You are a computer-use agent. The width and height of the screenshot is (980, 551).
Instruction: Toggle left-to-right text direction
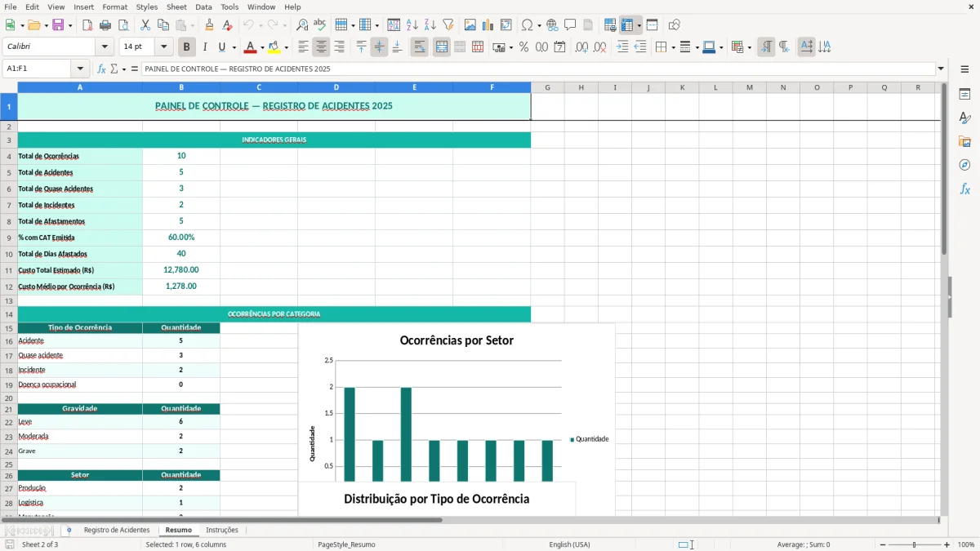[x=766, y=47]
